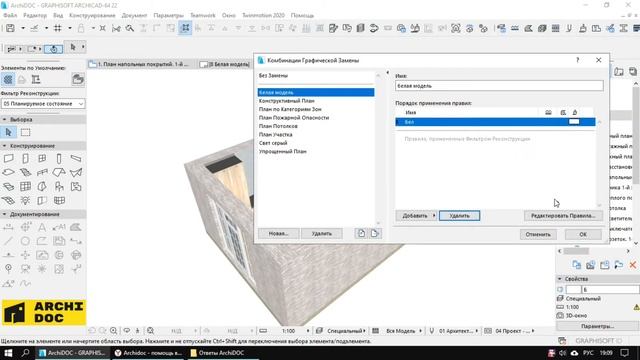640x360 pixels.
Task: Open the Документ menu
Action: [134, 15]
